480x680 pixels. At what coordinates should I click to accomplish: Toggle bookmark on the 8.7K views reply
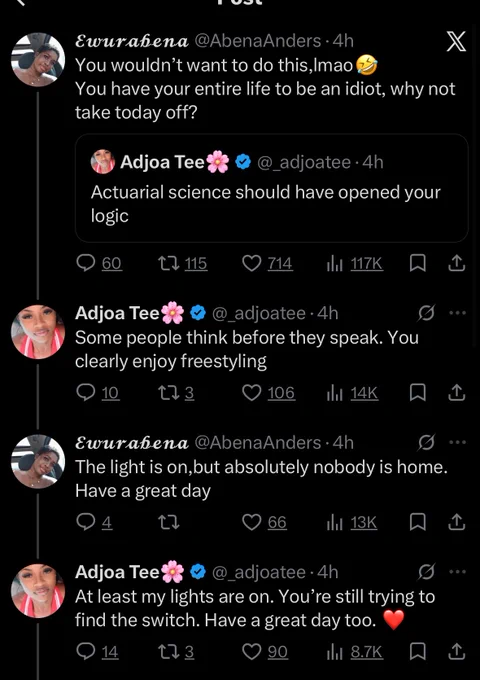(x=418, y=651)
